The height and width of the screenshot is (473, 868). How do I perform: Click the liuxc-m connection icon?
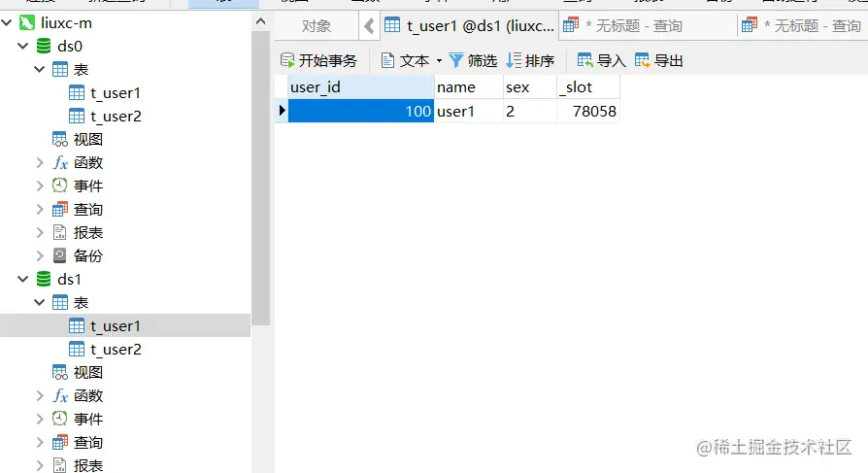pyautogui.click(x=26, y=22)
